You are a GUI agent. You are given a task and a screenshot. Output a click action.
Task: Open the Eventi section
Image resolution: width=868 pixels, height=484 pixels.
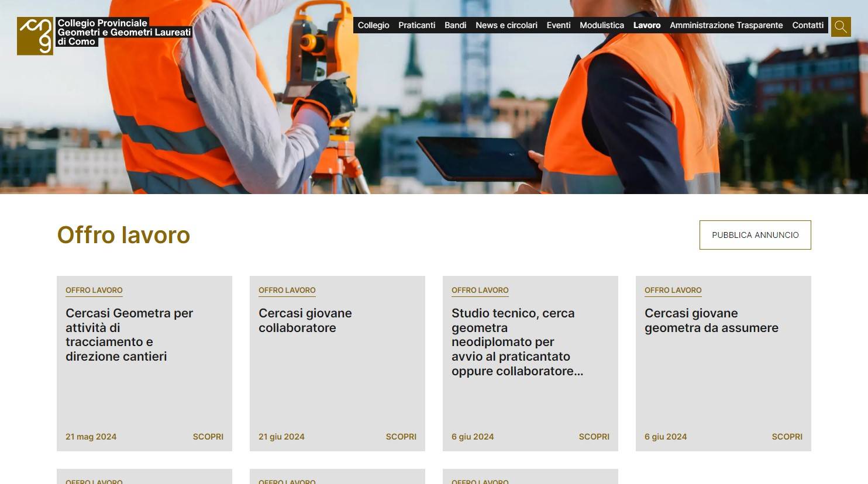pyautogui.click(x=559, y=25)
